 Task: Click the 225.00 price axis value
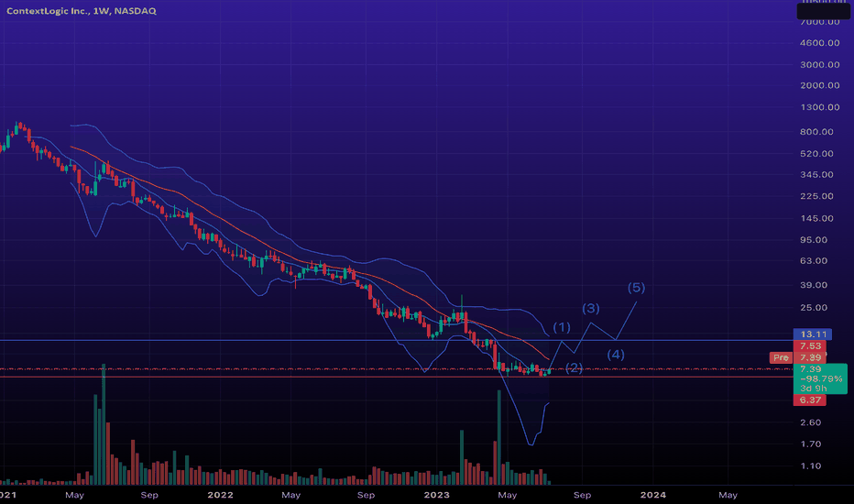click(816, 196)
